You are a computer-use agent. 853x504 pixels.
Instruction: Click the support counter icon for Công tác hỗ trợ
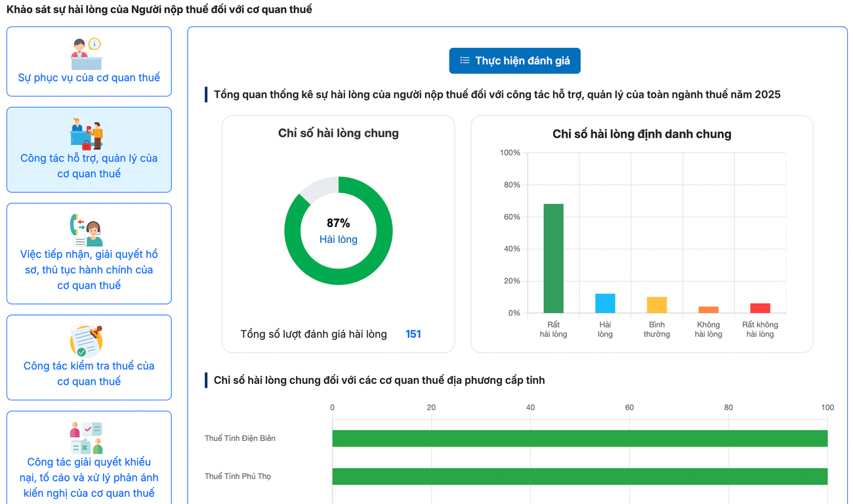[x=87, y=135]
